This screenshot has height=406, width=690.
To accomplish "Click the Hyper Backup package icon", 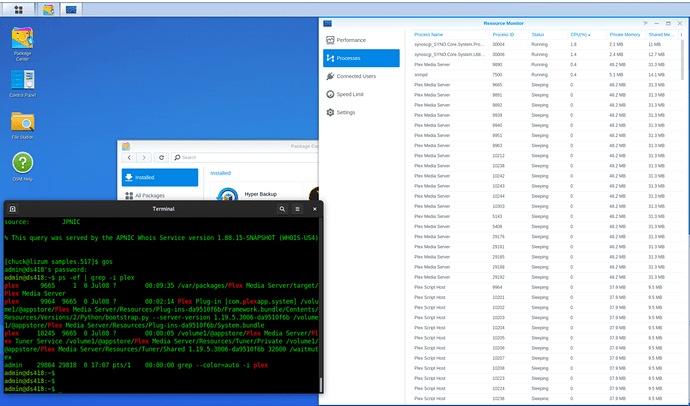I will coord(228,194).
